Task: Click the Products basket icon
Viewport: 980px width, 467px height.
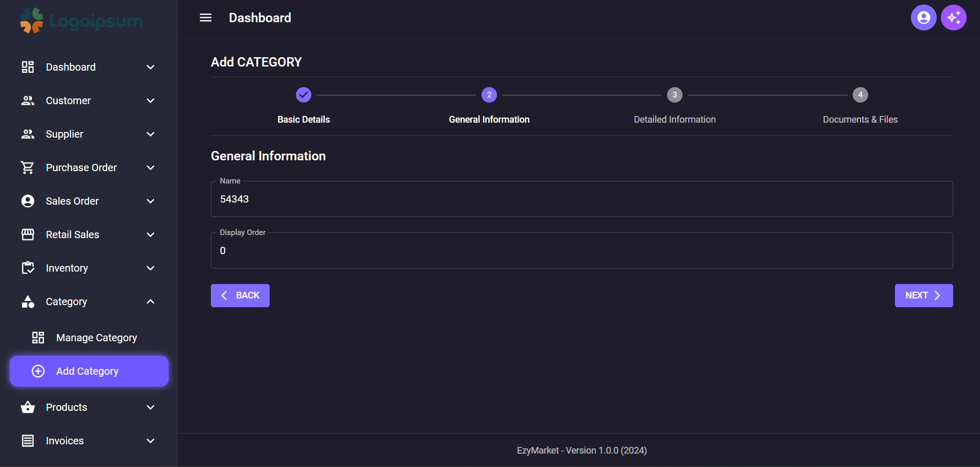Action: (x=28, y=407)
